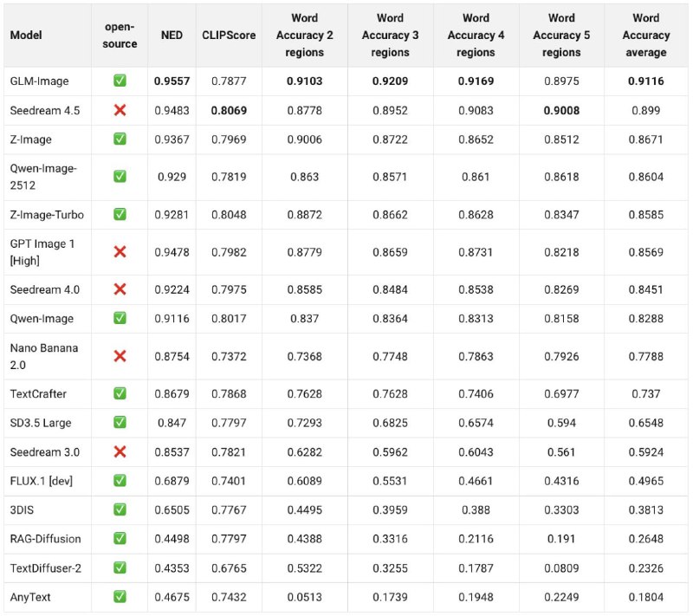Click the green checkmark next to TextCrafter
The height and width of the screenshot is (616, 693).
pos(120,394)
